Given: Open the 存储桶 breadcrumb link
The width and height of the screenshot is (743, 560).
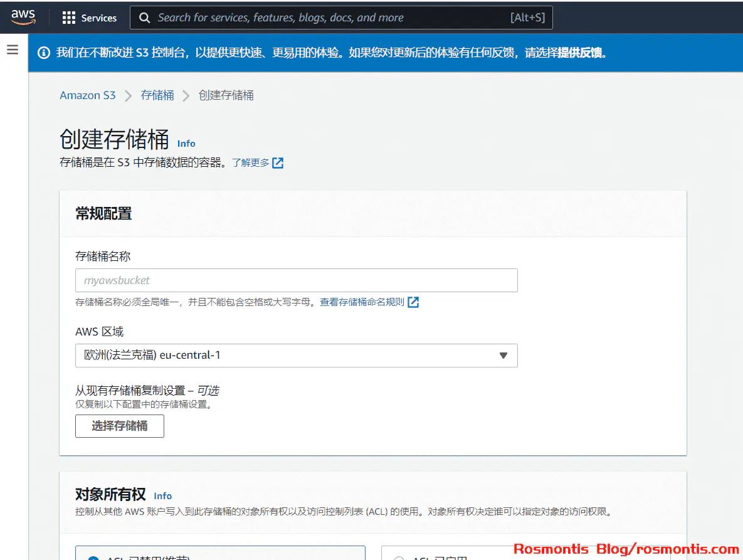Looking at the screenshot, I should tap(157, 95).
